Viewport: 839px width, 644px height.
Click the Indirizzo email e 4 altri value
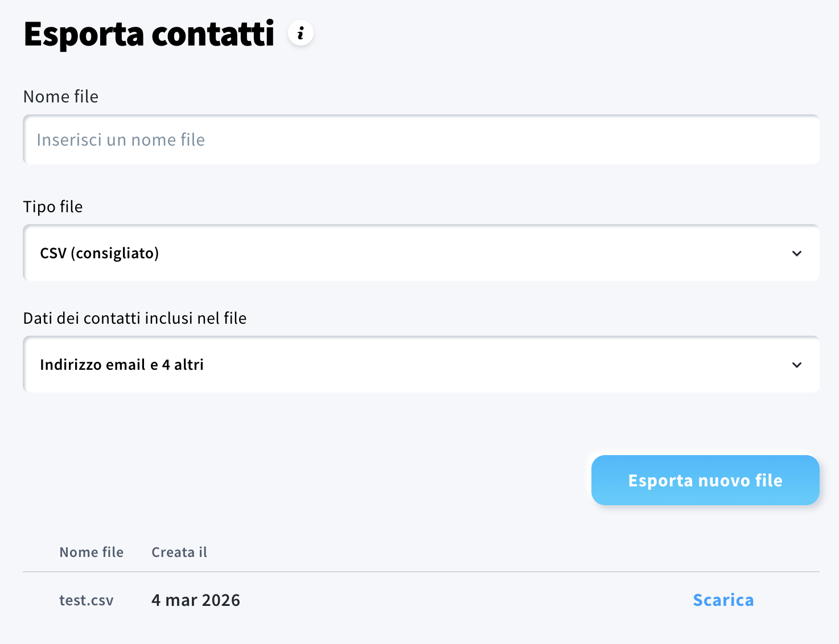click(122, 365)
